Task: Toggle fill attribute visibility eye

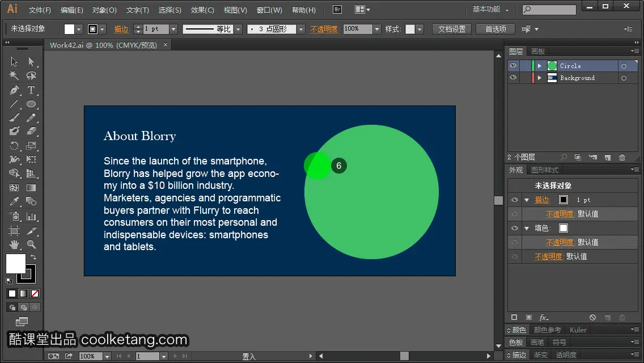Action: point(515,228)
